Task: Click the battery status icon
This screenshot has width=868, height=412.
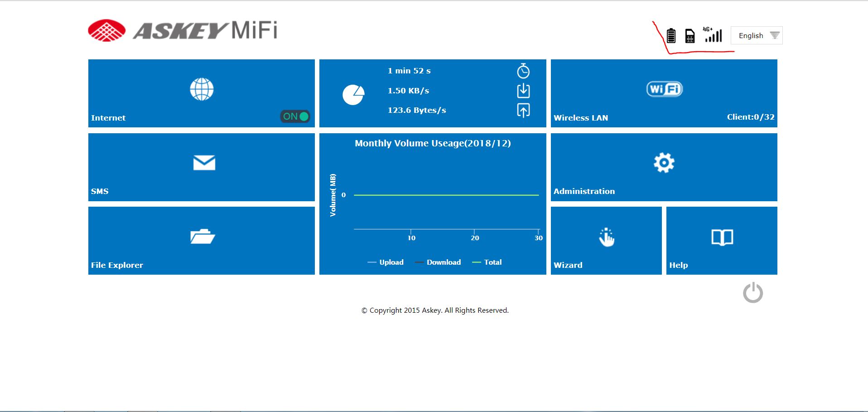Action: (671, 35)
